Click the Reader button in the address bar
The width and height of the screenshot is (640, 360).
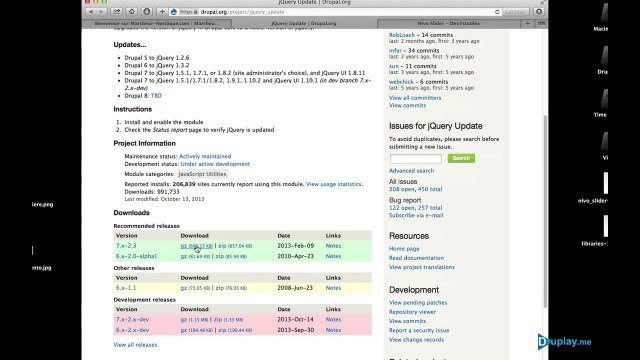(515, 12)
